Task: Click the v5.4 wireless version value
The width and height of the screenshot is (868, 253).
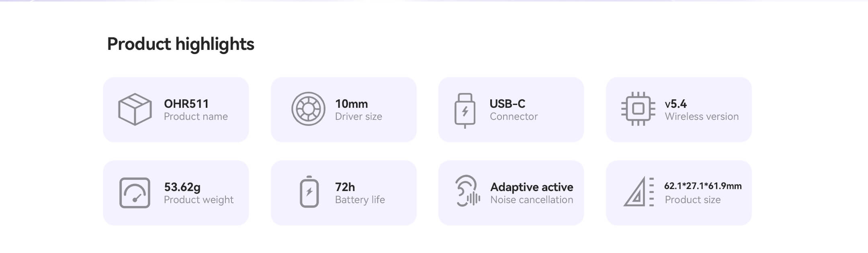Action: click(676, 104)
